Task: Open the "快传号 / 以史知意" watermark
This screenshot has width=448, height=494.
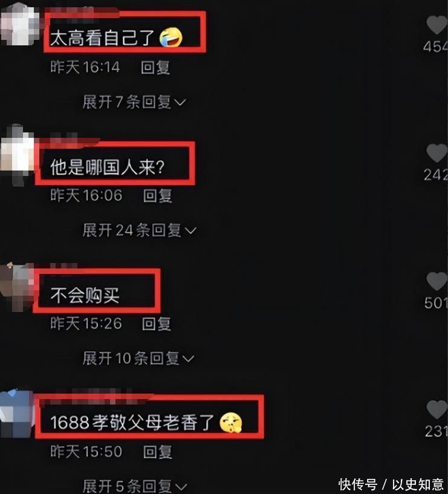Action: tap(391, 484)
